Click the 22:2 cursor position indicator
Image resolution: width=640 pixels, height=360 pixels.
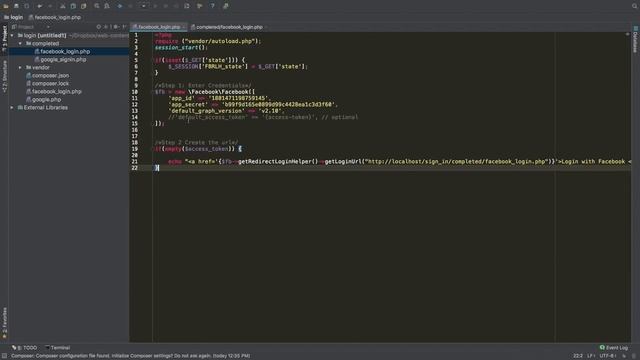pyautogui.click(x=578, y=356)
